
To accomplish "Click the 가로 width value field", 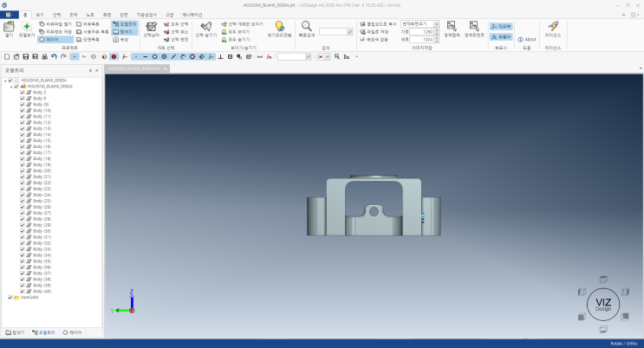I will pos(422,32).
